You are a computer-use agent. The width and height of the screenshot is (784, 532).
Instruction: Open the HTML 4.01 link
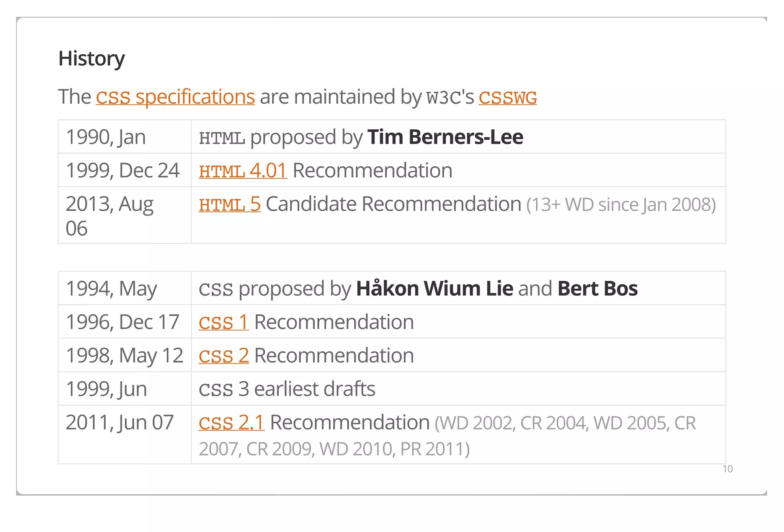pyautogui.click(x=243, y=171)
